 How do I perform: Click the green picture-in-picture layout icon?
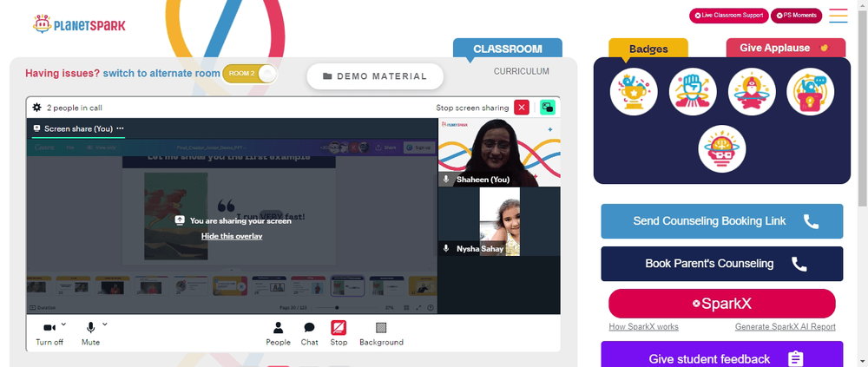[x=548, y=108]
